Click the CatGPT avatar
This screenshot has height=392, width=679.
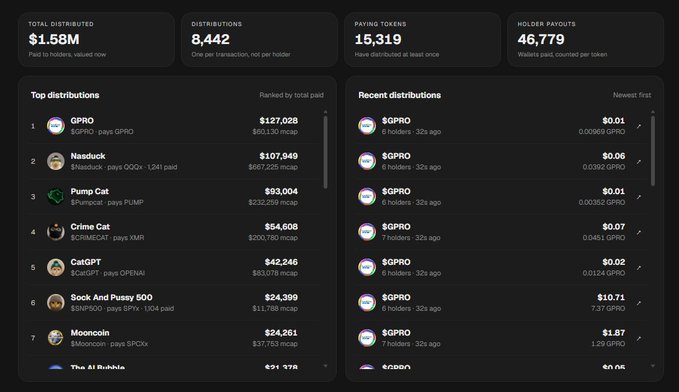coord(56,268)
